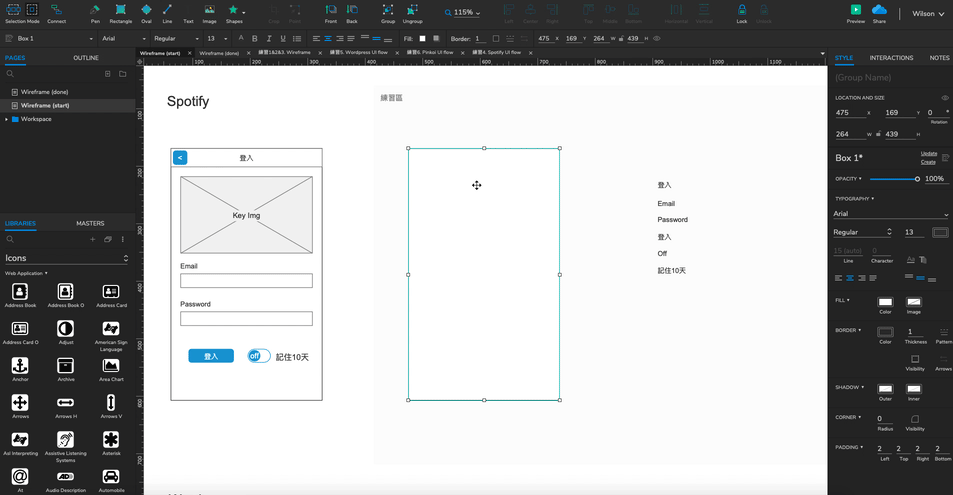Viewport: 953px width, 495px height.
Task: Switch to Wireframe (done) document tab
Action: [x=219, y=53]
